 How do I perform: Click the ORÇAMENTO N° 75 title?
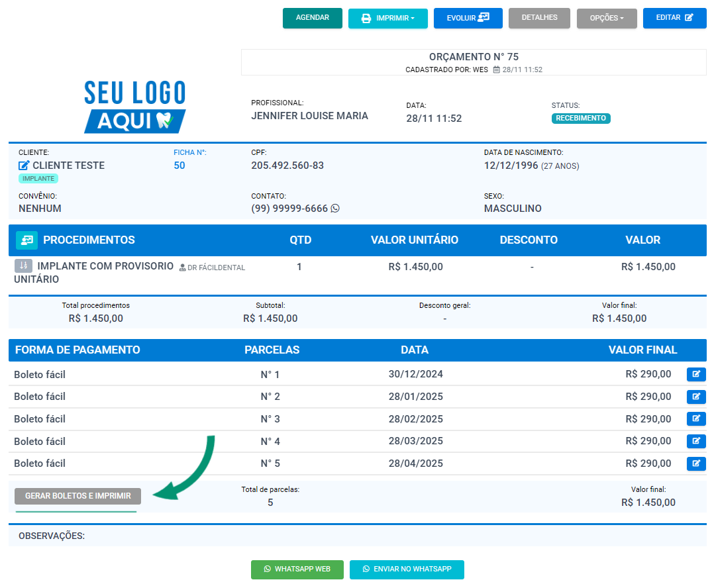click(x=474, y=57)
